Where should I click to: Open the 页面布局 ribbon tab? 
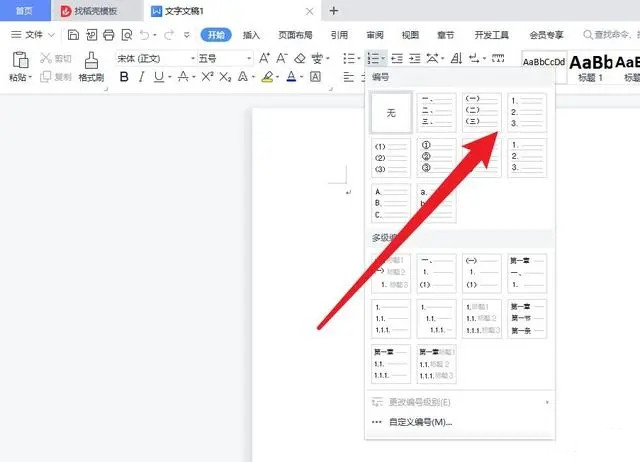295,35
